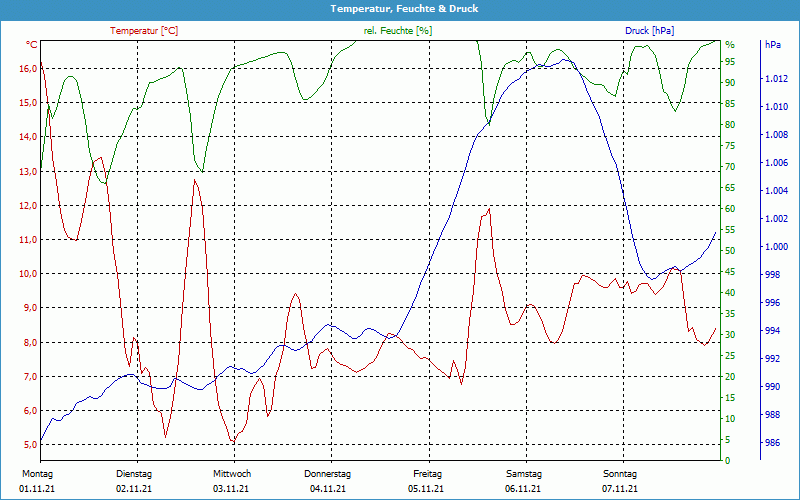The image size is (800, 500).
Task: Click the date 04.11.21
Action: (328, 489)
